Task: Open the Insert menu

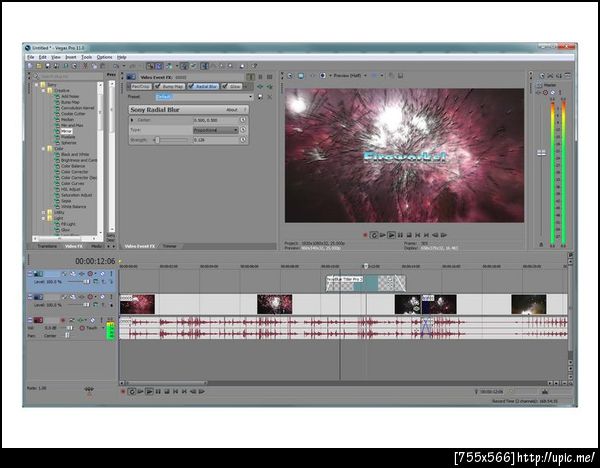Action: tap(71, 57)
